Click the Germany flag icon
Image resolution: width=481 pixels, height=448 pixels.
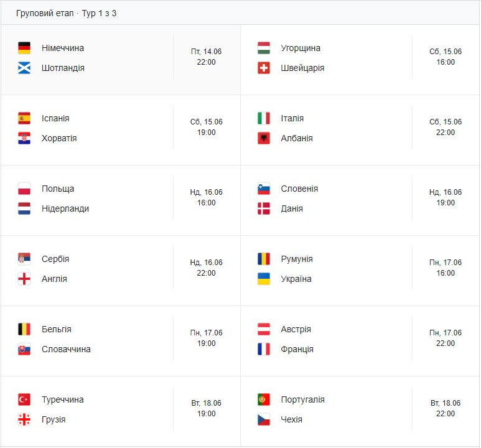click(24, 48)
